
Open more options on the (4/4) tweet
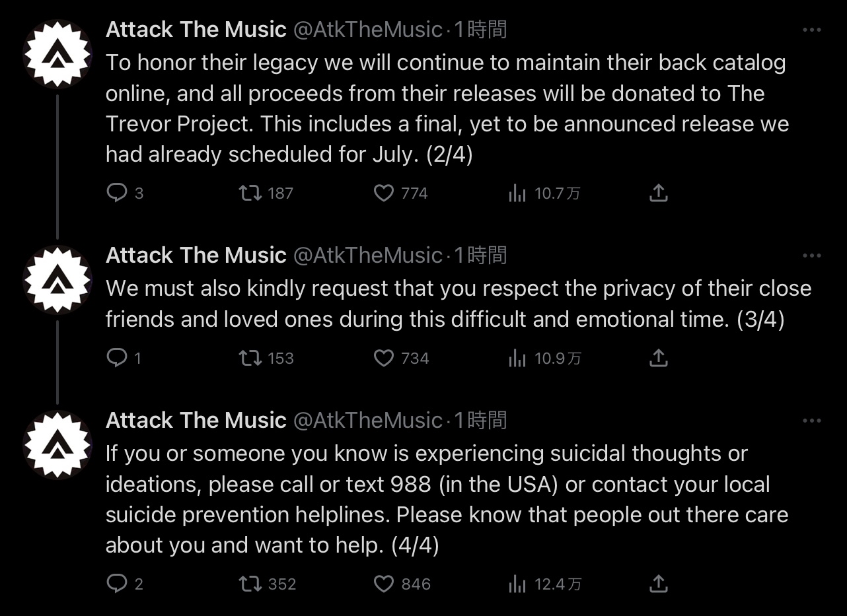[x=811, y=421]
